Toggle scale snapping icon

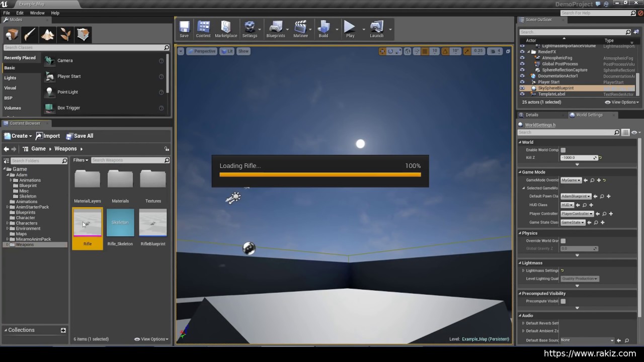[x=467, y=51]
